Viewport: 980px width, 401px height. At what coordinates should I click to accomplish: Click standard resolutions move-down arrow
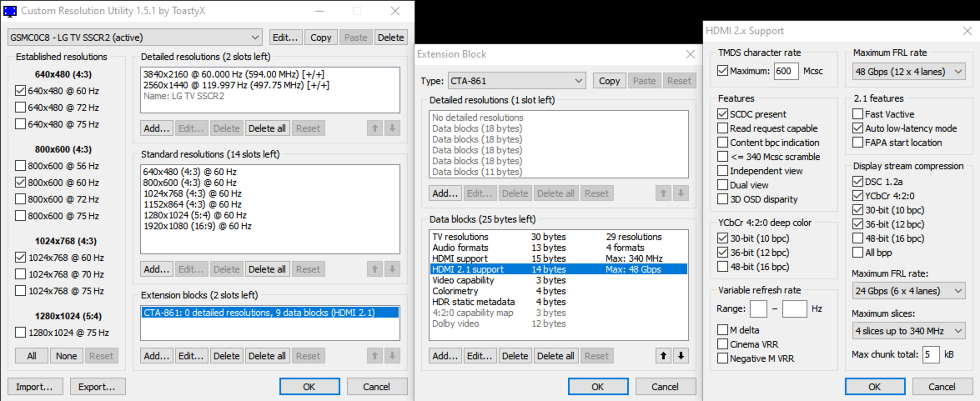coord(392,269)
